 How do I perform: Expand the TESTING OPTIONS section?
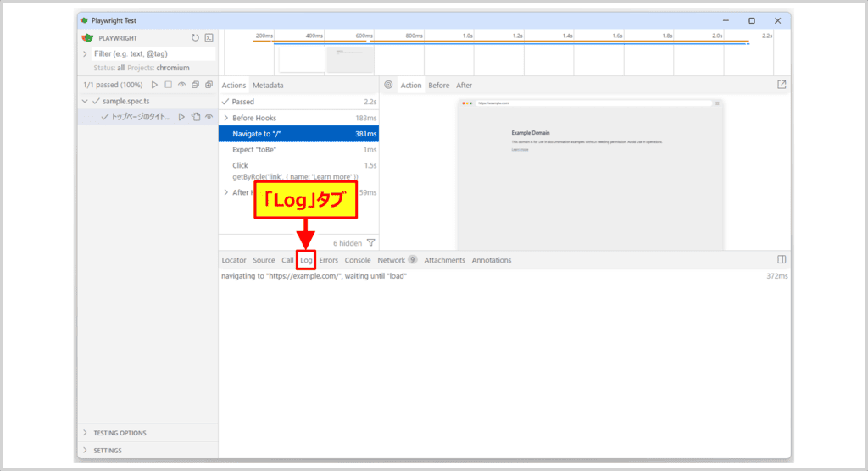[85, 433]
